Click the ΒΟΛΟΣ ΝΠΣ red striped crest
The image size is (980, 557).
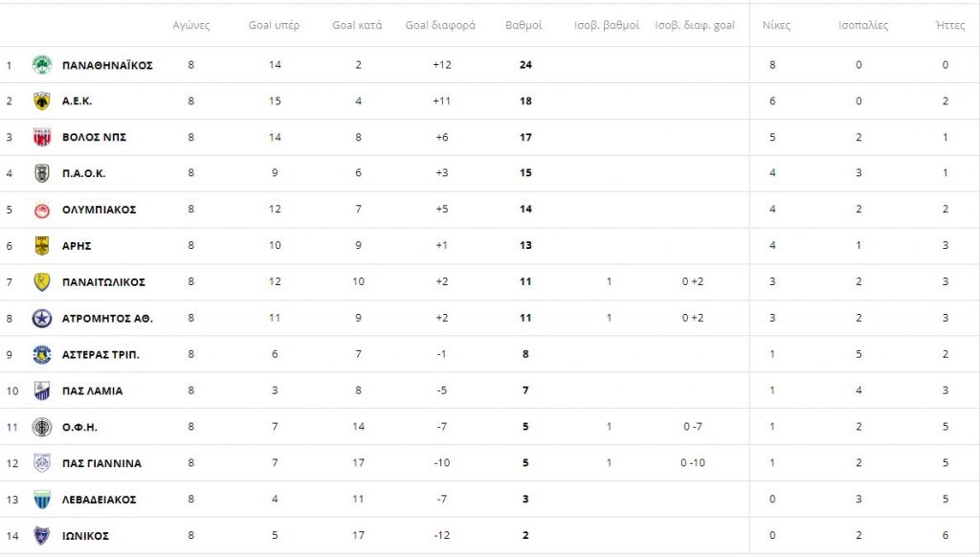tap(42, 138)
